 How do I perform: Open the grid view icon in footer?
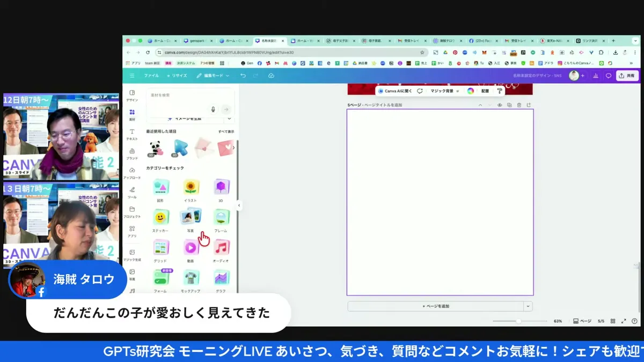pyautogui.click(x=613, y=321)
